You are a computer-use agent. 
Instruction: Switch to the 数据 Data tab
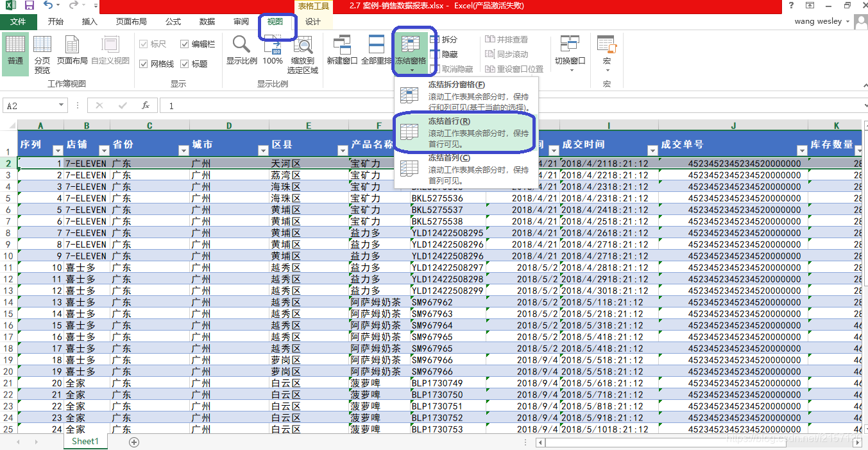(x=207, y=22)
